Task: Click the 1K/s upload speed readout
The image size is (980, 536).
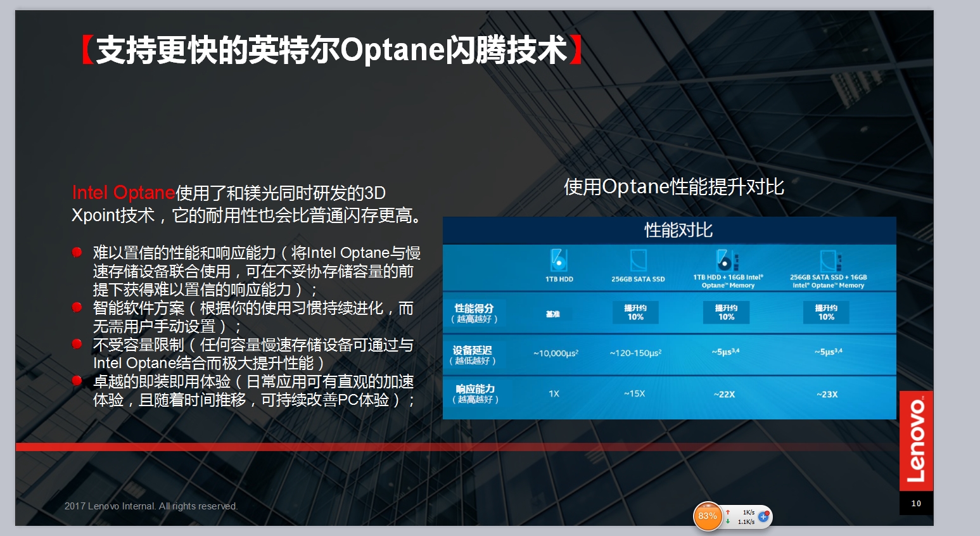Action: click(x=748, y=513)
